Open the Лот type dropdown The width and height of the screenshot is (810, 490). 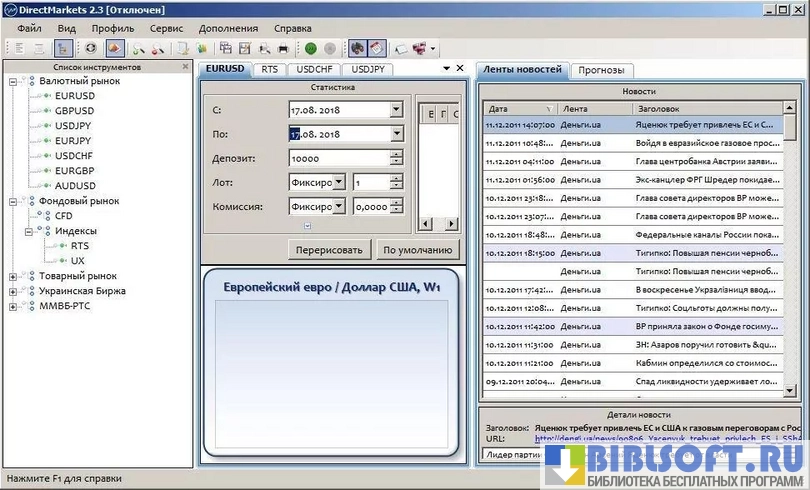tap(338, 182)
